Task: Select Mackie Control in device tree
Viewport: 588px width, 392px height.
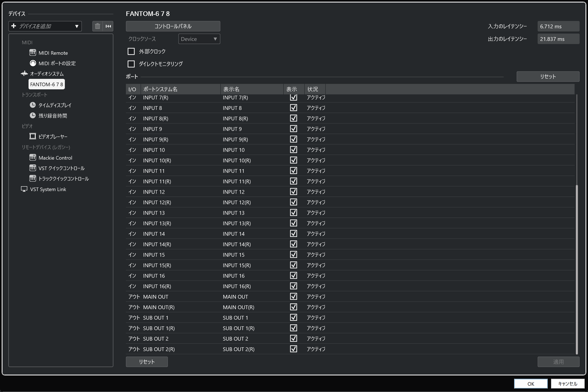Action: pyautogui.click(x=55, y=158)
